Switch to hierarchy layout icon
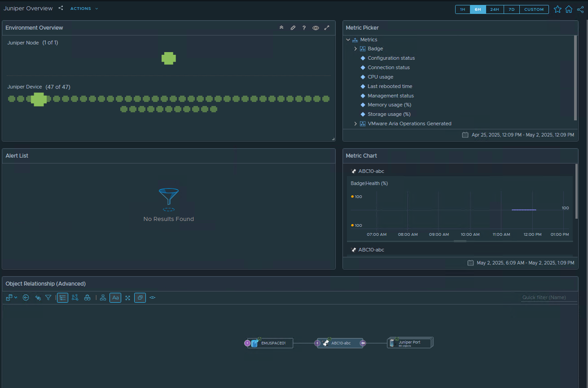Screen dimensions: 588x388 tap(103, 297)
